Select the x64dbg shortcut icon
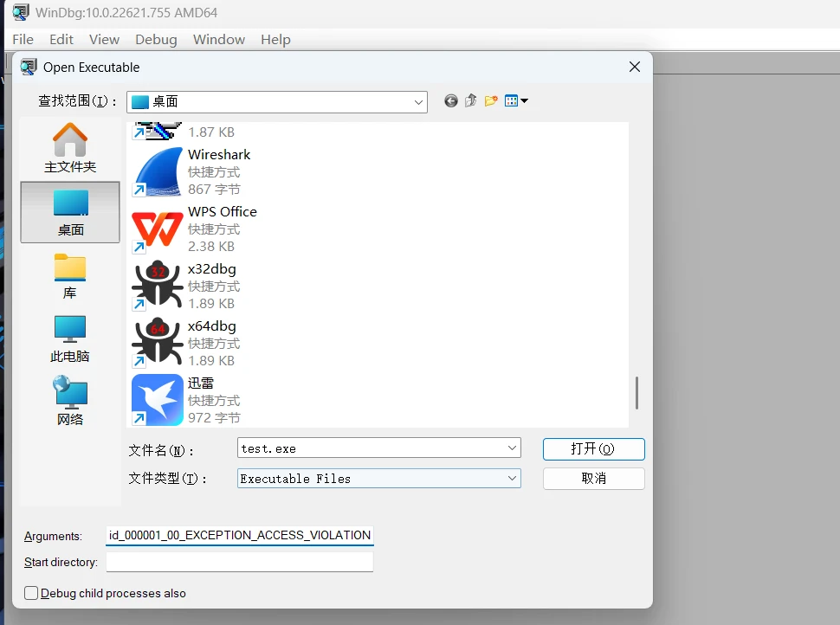The image size is (840, 625). coord(157,344)
